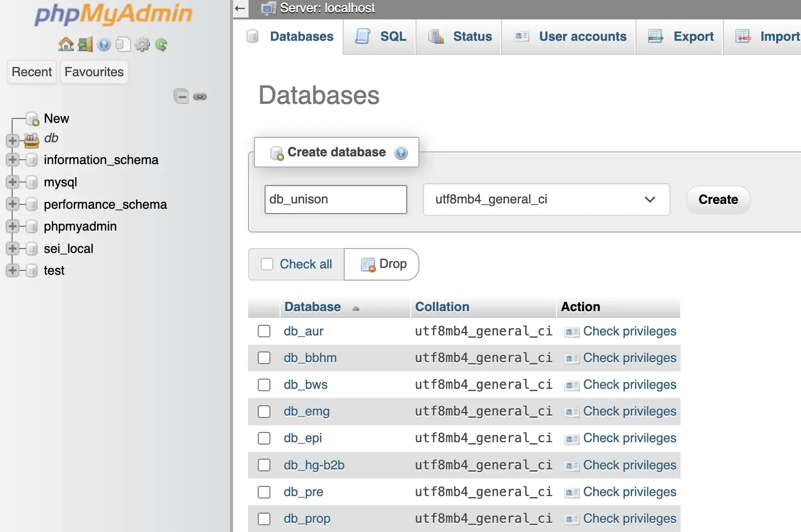Open the db_bws database link
801x532 pixels.
(305, 384)
